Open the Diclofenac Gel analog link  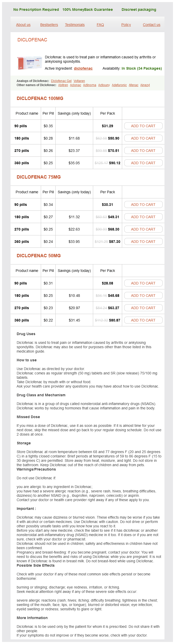61,81
